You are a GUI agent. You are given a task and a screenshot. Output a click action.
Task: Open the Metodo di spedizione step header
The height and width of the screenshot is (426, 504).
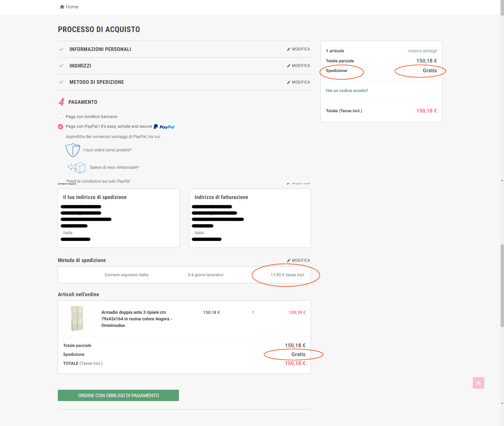point(96,82)
